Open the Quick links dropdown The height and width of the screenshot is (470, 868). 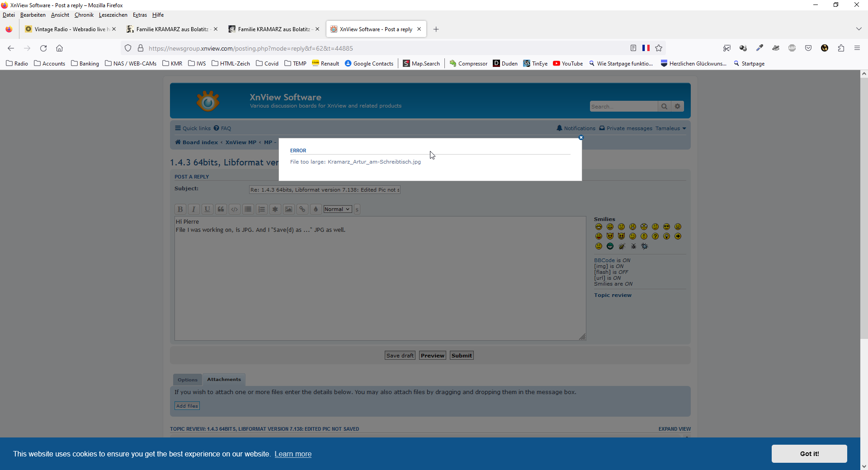pyautogui.click(x=193, y=128)
